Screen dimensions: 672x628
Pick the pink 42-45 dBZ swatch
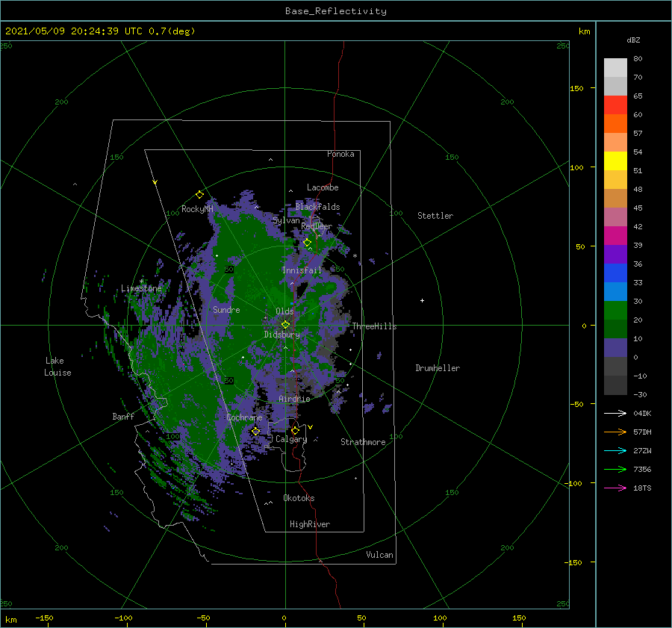coord(615,217)
